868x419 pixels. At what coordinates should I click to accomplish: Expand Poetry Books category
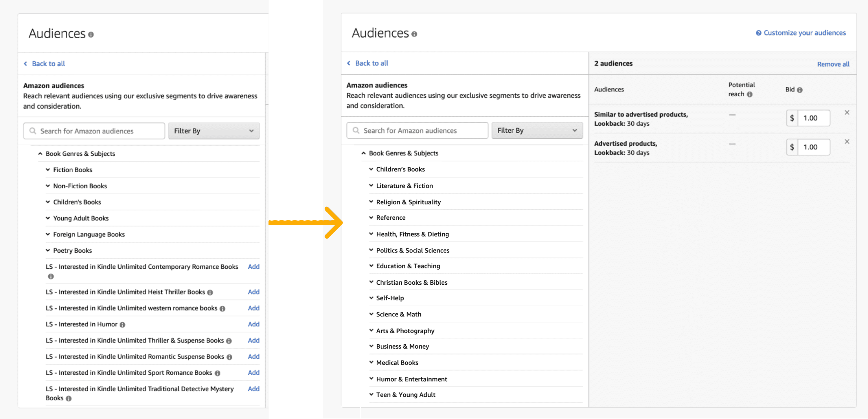tap(48, 251)
